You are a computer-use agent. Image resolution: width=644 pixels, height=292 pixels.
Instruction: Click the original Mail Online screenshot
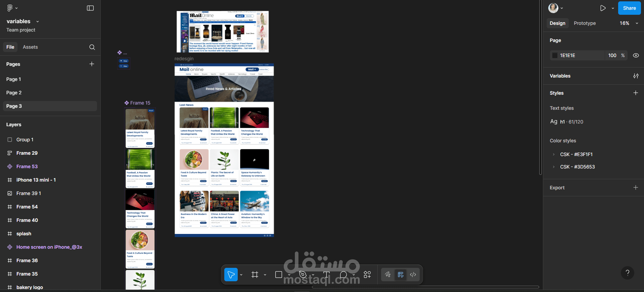223,32
